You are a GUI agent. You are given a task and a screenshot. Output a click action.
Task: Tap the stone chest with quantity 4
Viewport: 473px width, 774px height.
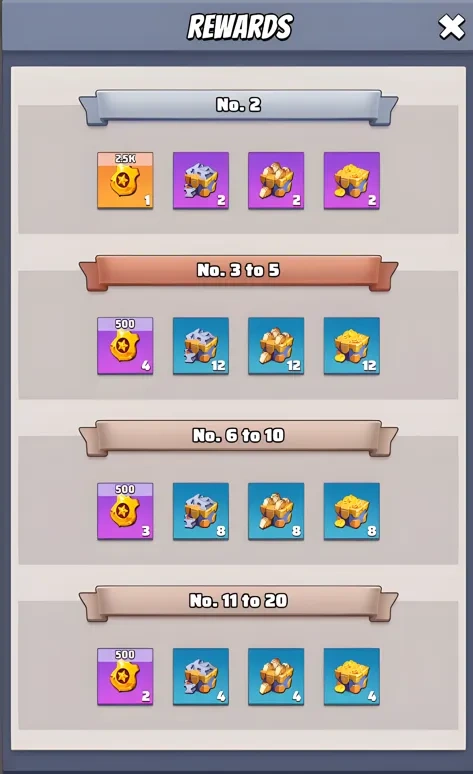201,677
